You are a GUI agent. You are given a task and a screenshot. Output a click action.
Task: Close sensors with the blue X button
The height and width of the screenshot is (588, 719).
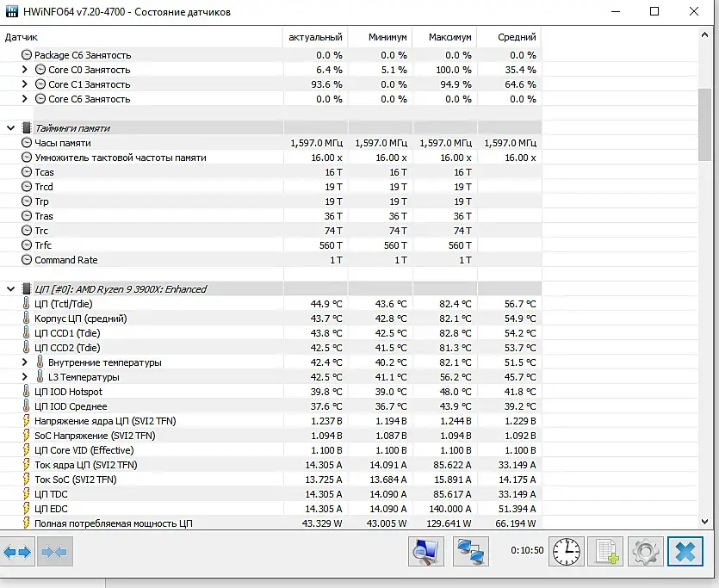point(685,551)
